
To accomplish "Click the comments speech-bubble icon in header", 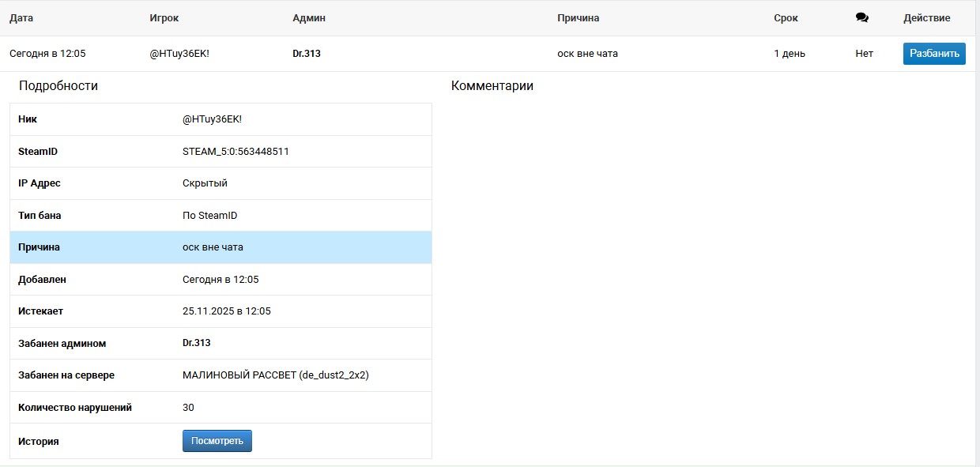I will (861, 18).
